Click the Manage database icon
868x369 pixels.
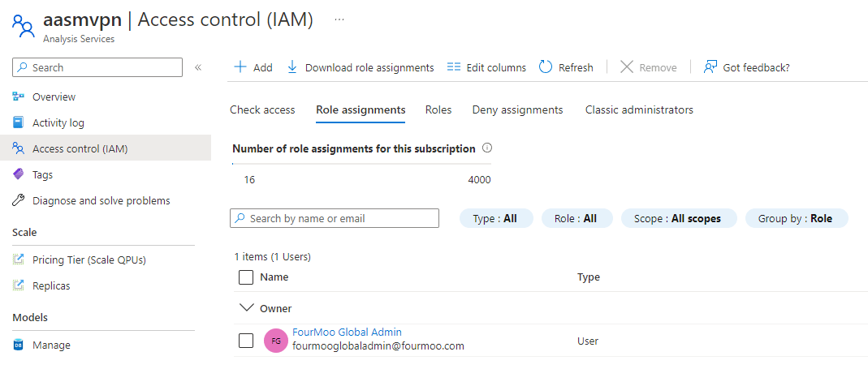[18, 345]
